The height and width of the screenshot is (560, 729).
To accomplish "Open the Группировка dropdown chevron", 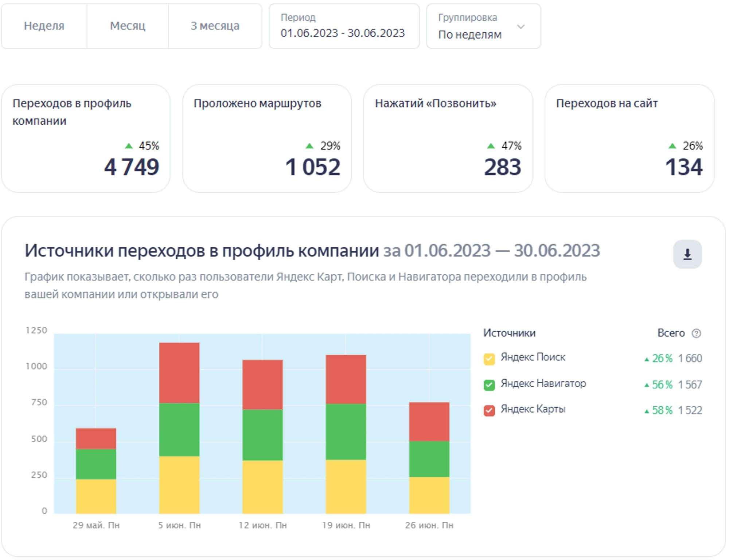I will tap(521, 27).
